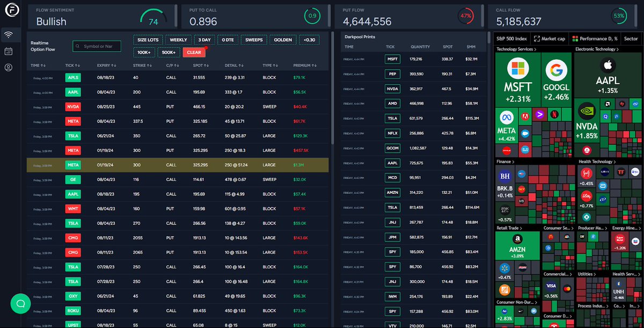644x328 pixels.
Task: Toggle the 0 DTE filter
Action: pos(228,40)
